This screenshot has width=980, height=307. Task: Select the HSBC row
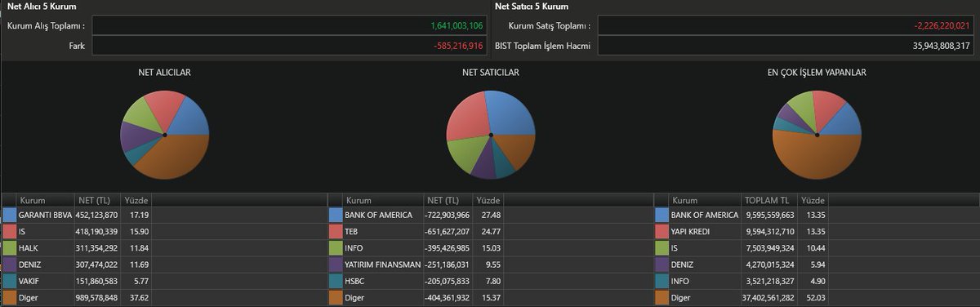coord(490,281)
